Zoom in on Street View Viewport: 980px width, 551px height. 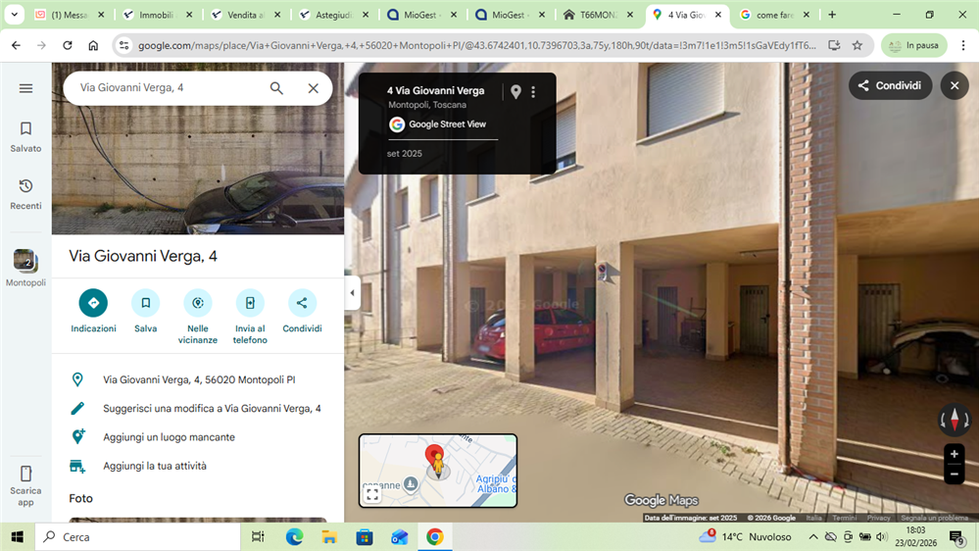[954, 454]
